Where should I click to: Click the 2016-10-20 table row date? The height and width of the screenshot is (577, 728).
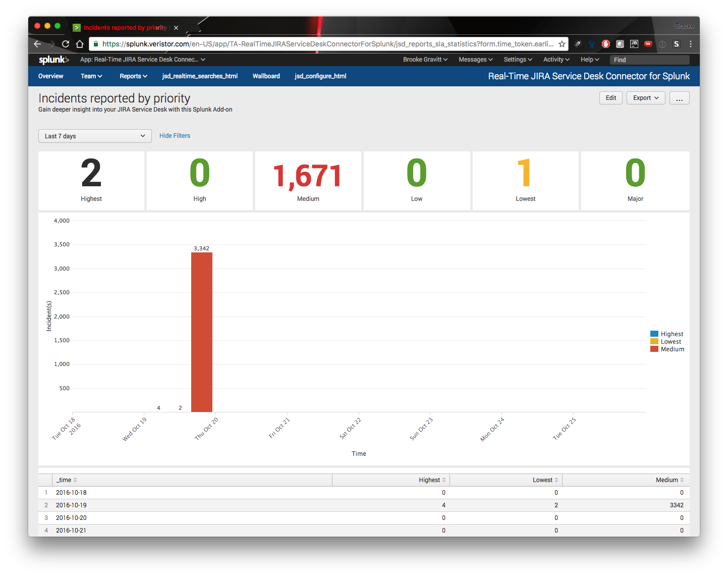click(71, 518)
